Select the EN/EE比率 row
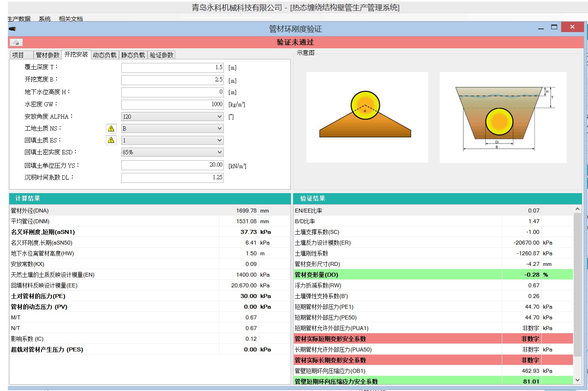The image size is (588, 391). pos(433,211)
